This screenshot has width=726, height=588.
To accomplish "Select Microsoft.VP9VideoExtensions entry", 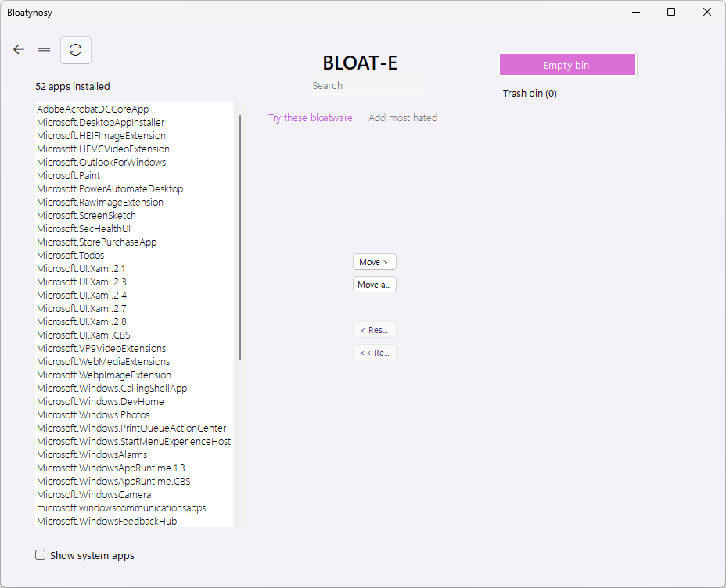I will point(135,349).
